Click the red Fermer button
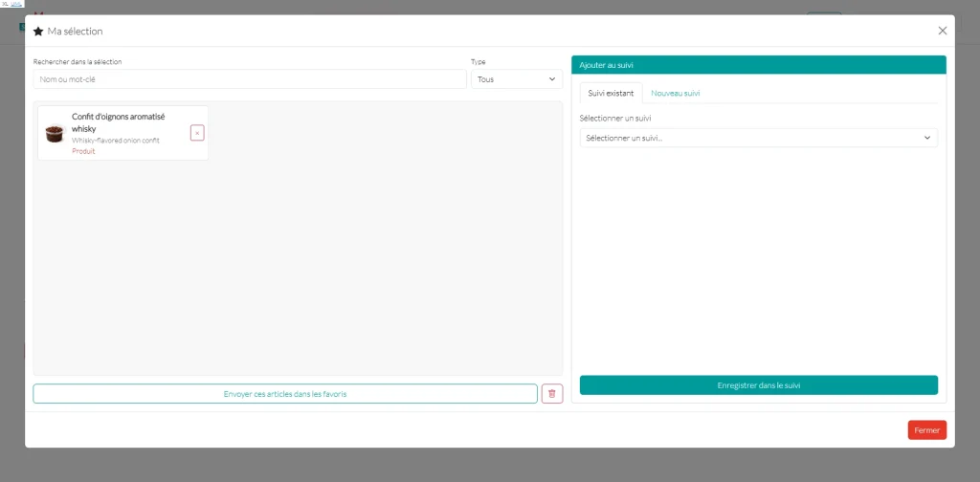980x482 pixels. point(926,430)
